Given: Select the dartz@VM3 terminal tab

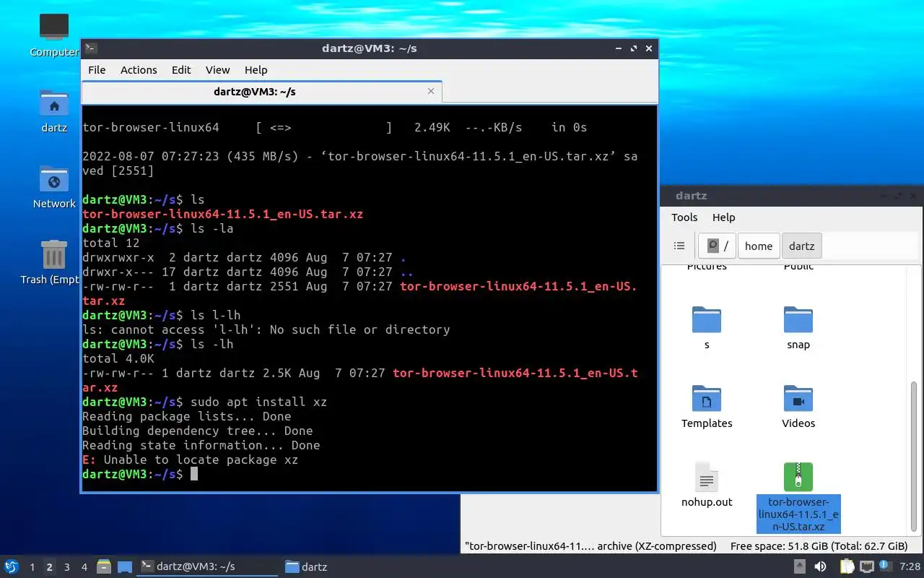Looking at the screenshot, I should point(254,92).
